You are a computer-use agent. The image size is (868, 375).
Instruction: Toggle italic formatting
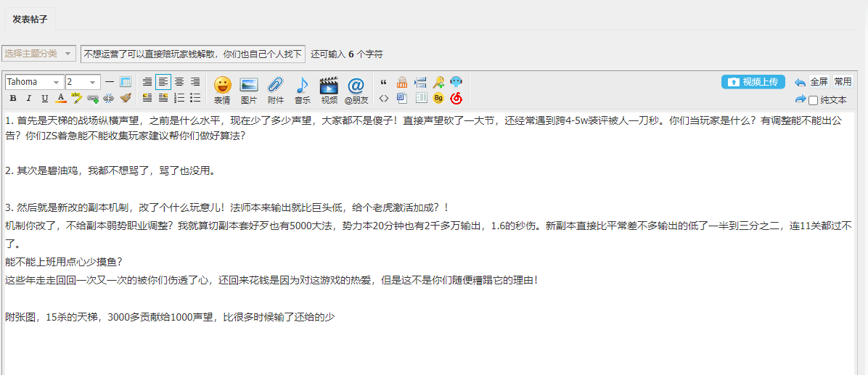(x=29, y=99)
